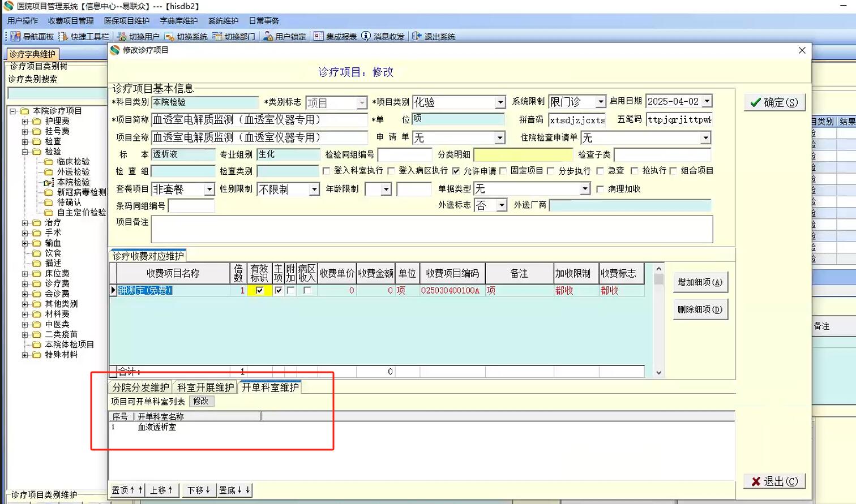This screenshot has height=504, width=856.
Task: Click the folder icon beside 输血
Action: coord(37,243)
